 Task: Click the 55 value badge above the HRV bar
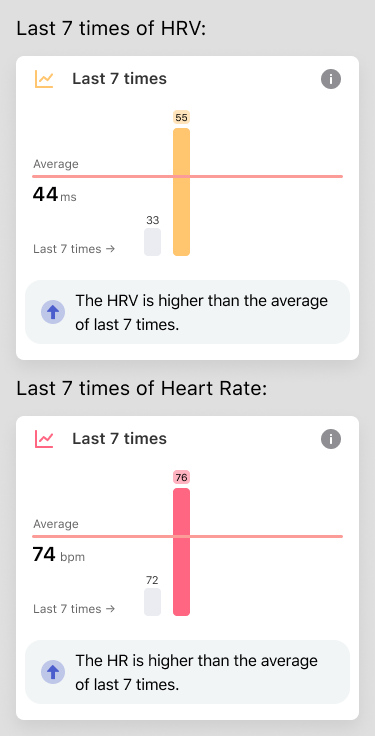182,117
